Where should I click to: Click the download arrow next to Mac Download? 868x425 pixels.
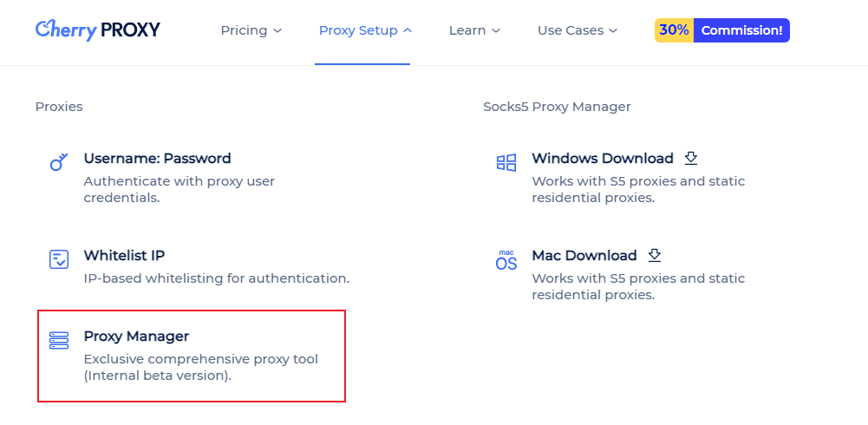click(655, 255)
